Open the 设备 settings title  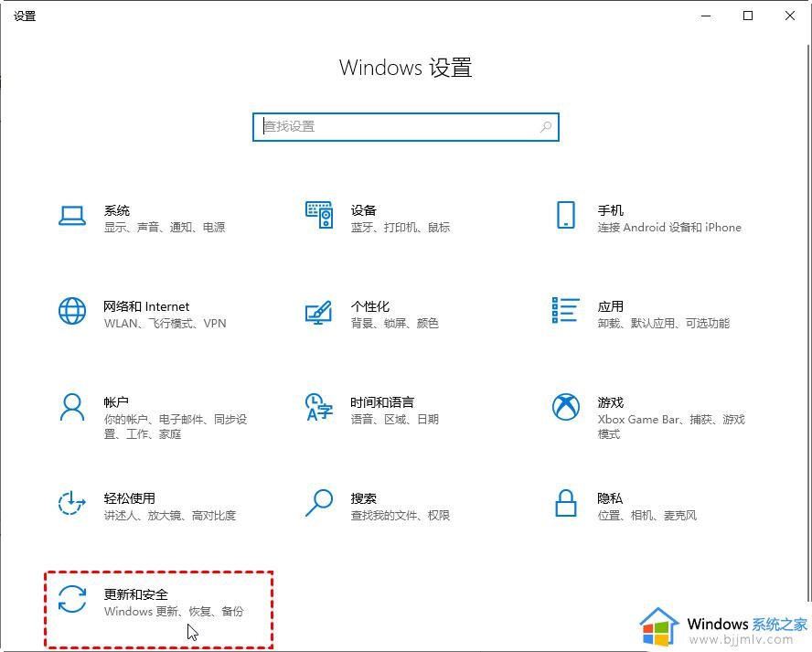tap(364, 210)
